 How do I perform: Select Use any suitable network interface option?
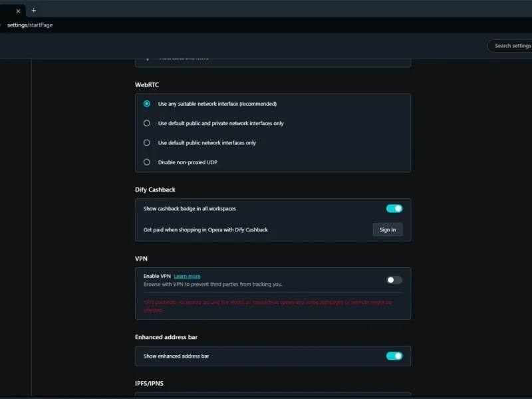click(146, 104)
